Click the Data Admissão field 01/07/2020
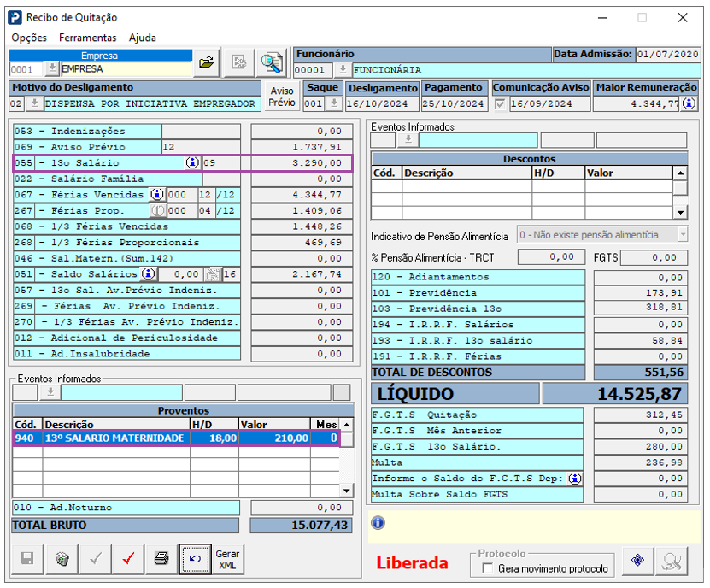Image resolution: width=710 pixels, height=588 pixels. coord(668,54)
